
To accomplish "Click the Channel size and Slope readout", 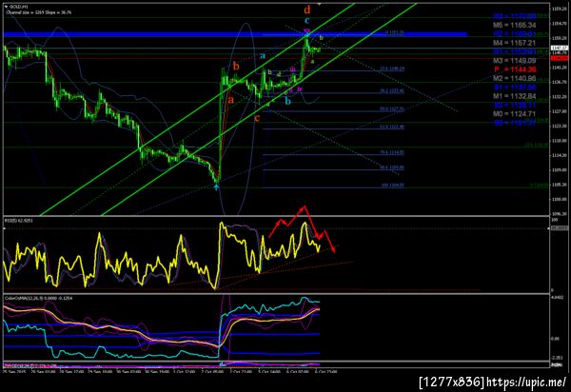I will 39,12.
